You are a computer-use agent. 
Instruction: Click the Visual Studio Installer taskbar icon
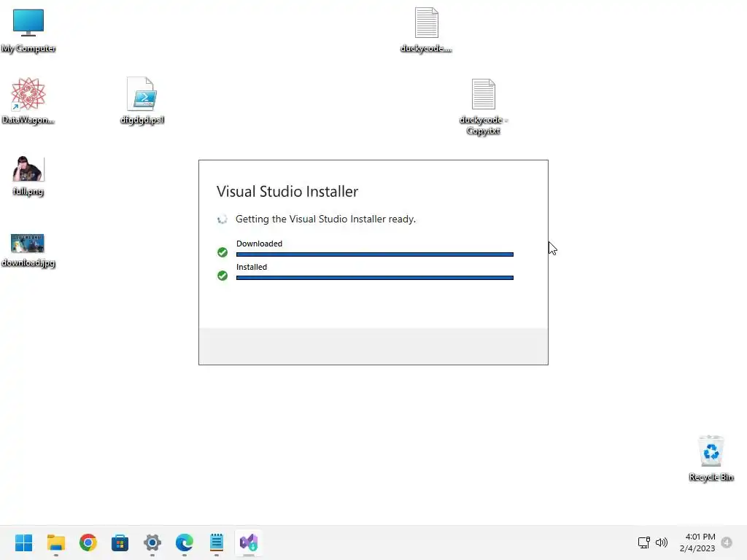(x=249, y=542)
